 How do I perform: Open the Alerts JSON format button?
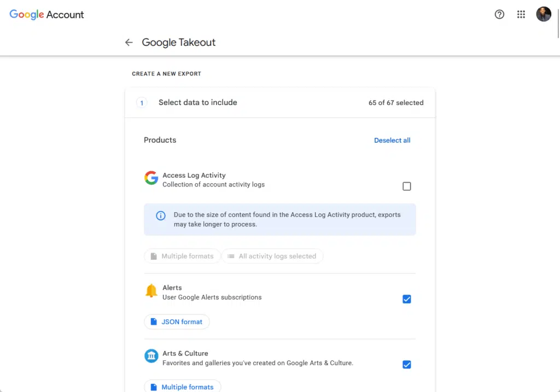[177, 321]
